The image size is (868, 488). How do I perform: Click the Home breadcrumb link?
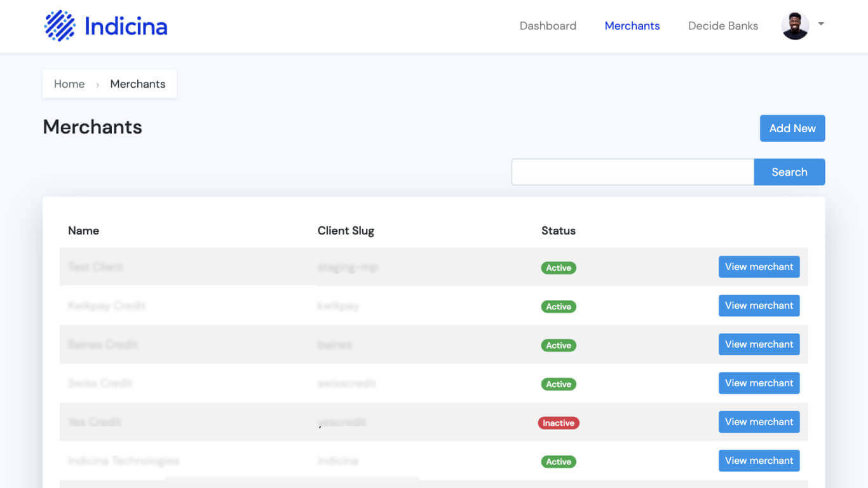(x=69, y=84)
